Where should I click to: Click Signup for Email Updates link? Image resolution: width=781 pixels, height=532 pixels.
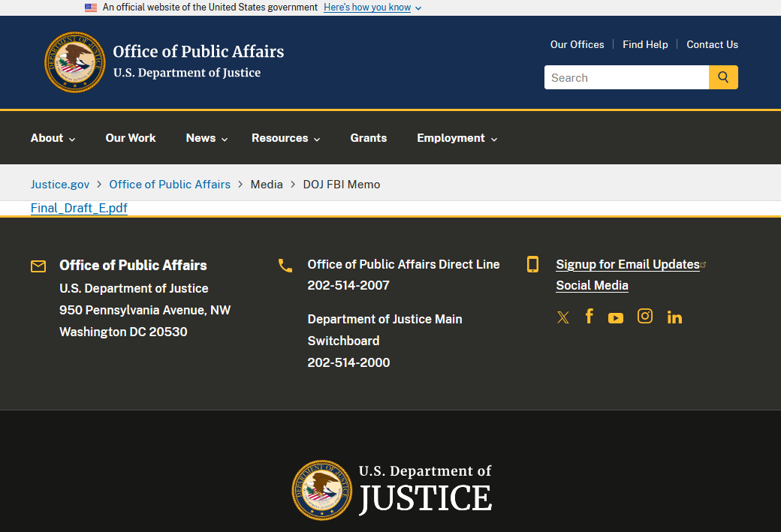(628, 264)
